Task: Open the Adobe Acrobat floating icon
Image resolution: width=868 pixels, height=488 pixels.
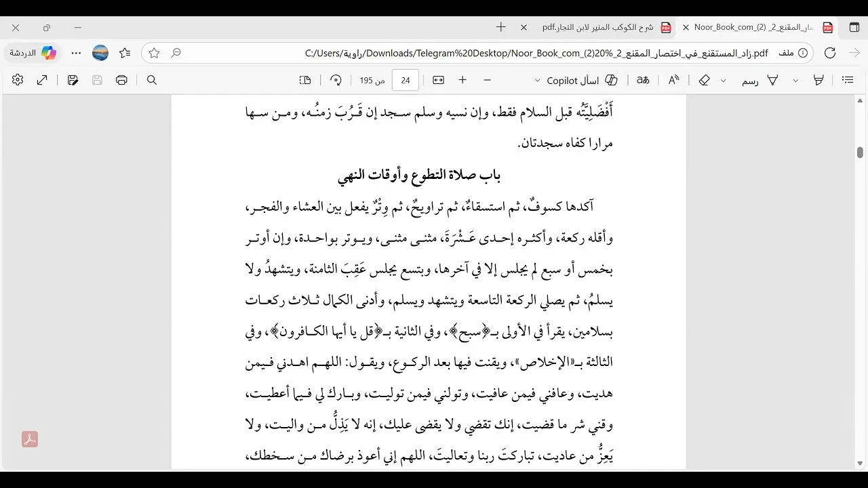Action: (x=29, y=439)
